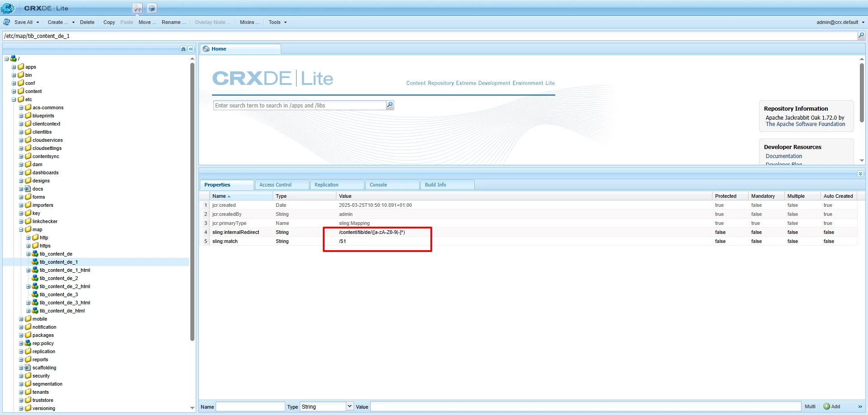This screenshot has width=868, height=415.
Task: Open the wrench tools switcher icon
Action: [137, 8]
